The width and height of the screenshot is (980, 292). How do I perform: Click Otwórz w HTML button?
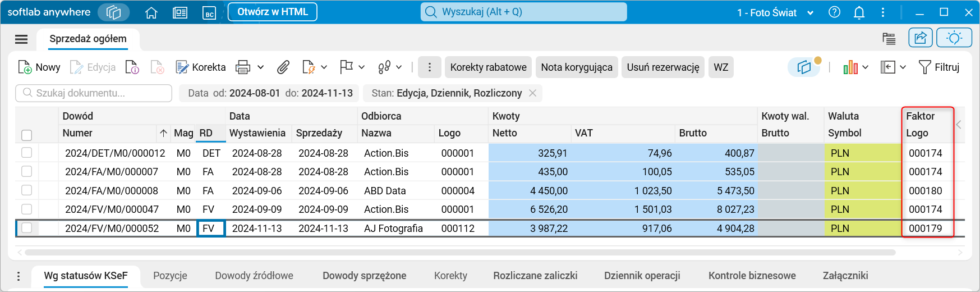(x=273, y=12)
